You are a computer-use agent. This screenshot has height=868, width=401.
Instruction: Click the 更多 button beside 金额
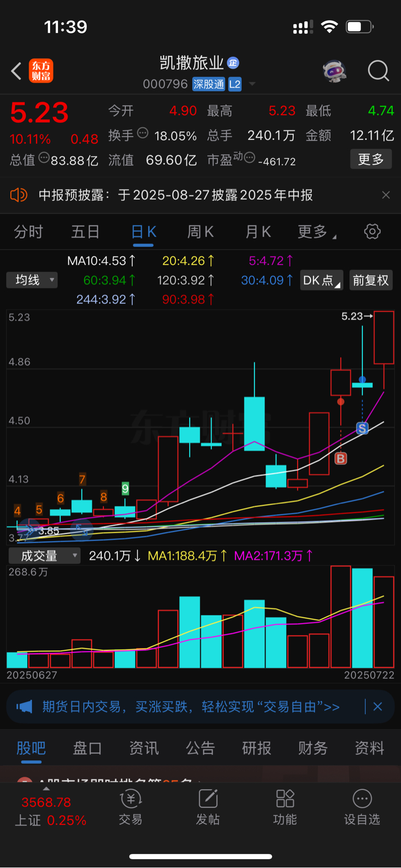(371, 159)
